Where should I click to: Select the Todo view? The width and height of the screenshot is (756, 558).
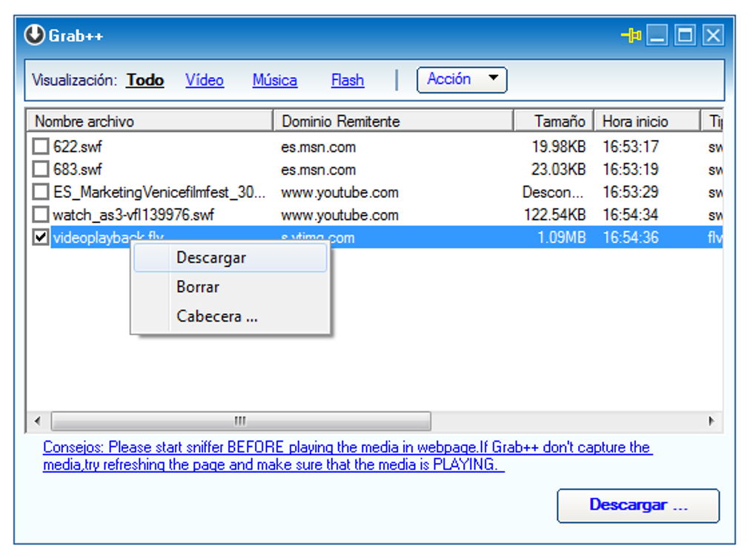tap(144, 79)
